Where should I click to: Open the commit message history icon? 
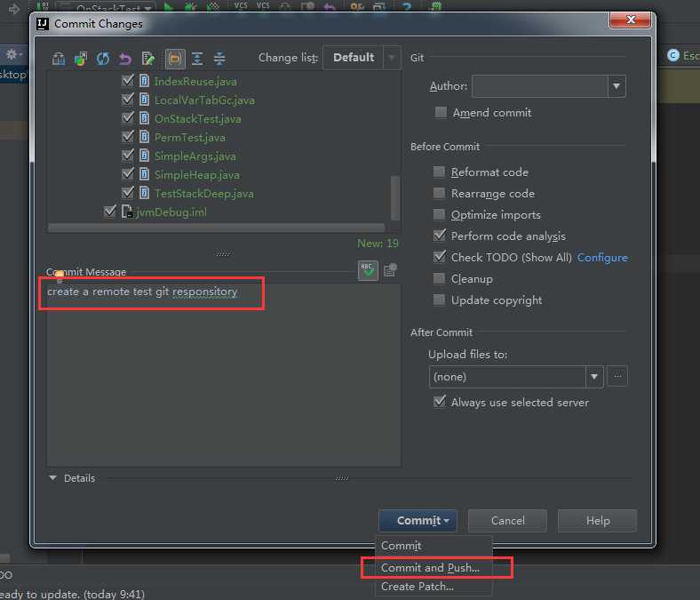pos(390,270)
